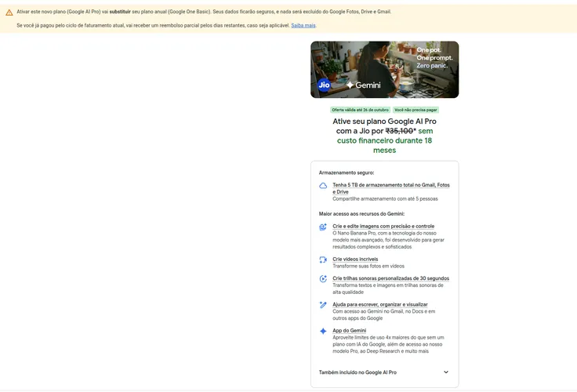
Task: Open Crie e edite imagens com precisão
Action: coord(383,226)
